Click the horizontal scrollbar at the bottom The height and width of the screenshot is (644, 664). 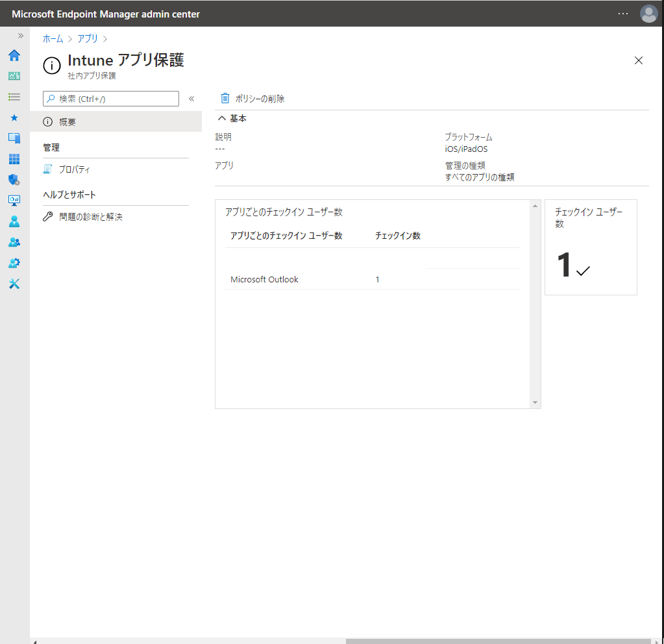[498, 641]
